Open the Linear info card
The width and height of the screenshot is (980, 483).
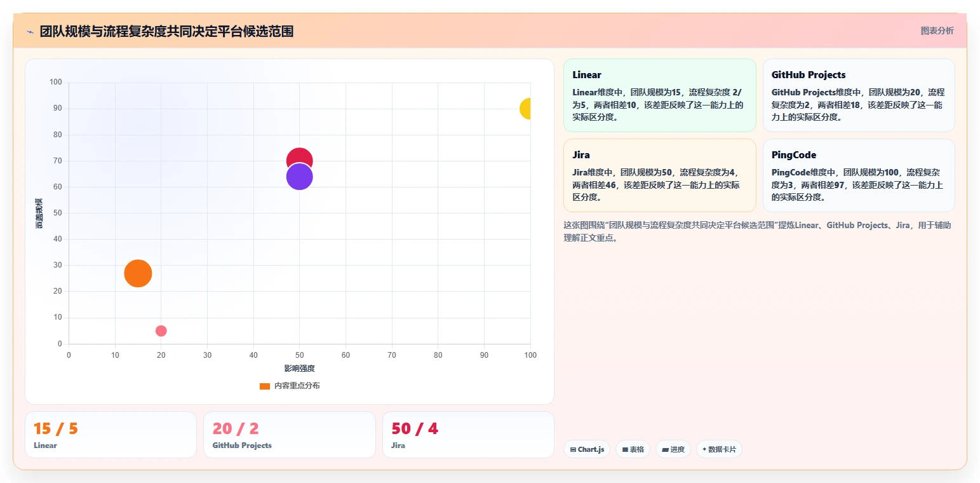click(x=659, y=95)
